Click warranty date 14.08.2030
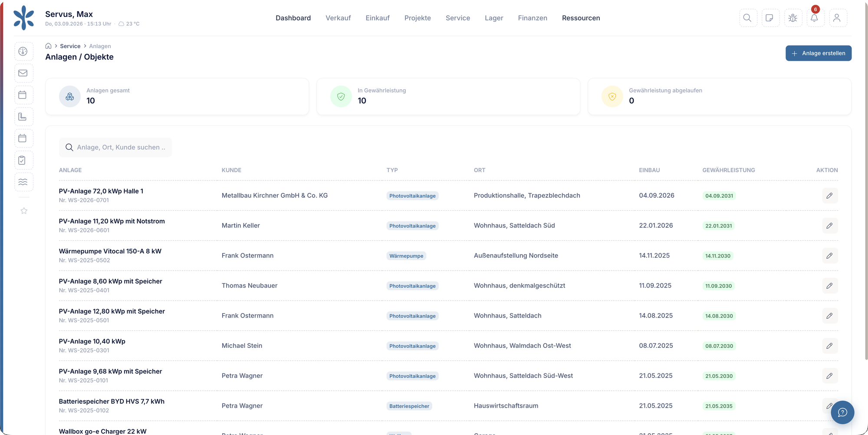Viewport: 868px width, 435px height. click(719, 316)
